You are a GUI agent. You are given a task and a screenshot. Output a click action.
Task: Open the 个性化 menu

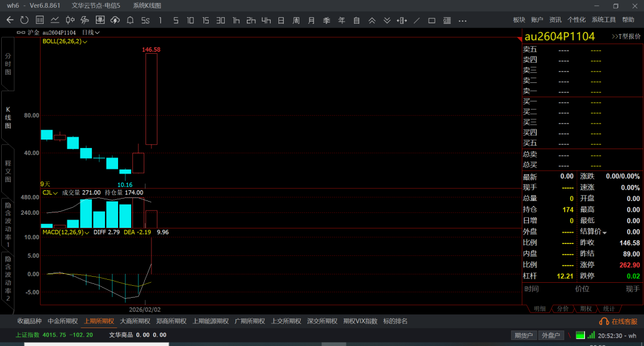click(576, 20)
